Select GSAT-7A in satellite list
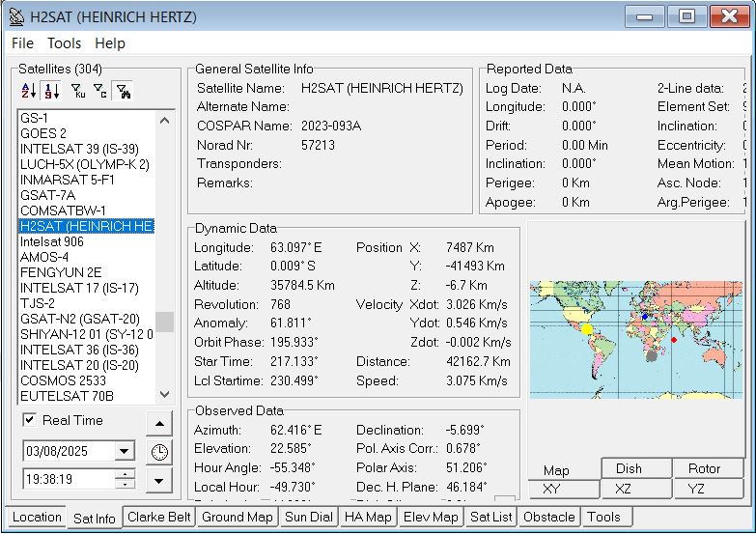This screenshot has height=534, width=756. [87, 195]
